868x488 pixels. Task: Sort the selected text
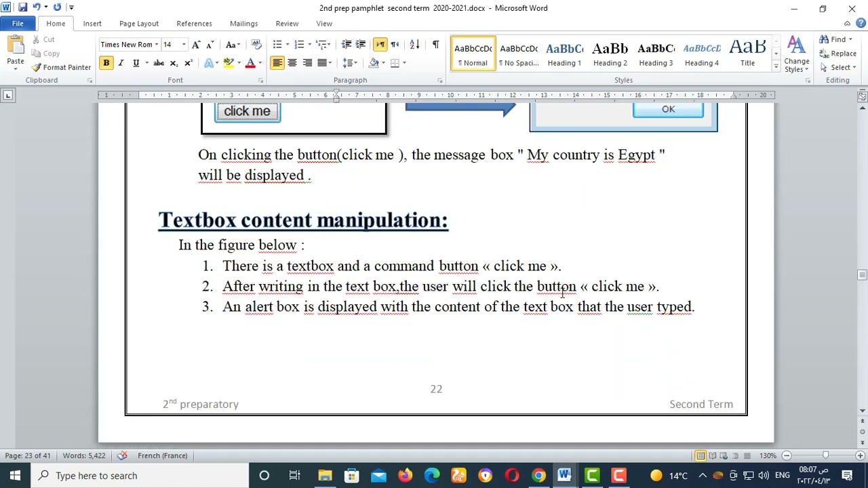(x=414, y=45)
